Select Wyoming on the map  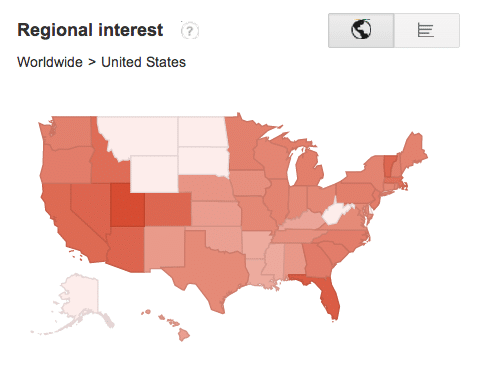[154, 174]
